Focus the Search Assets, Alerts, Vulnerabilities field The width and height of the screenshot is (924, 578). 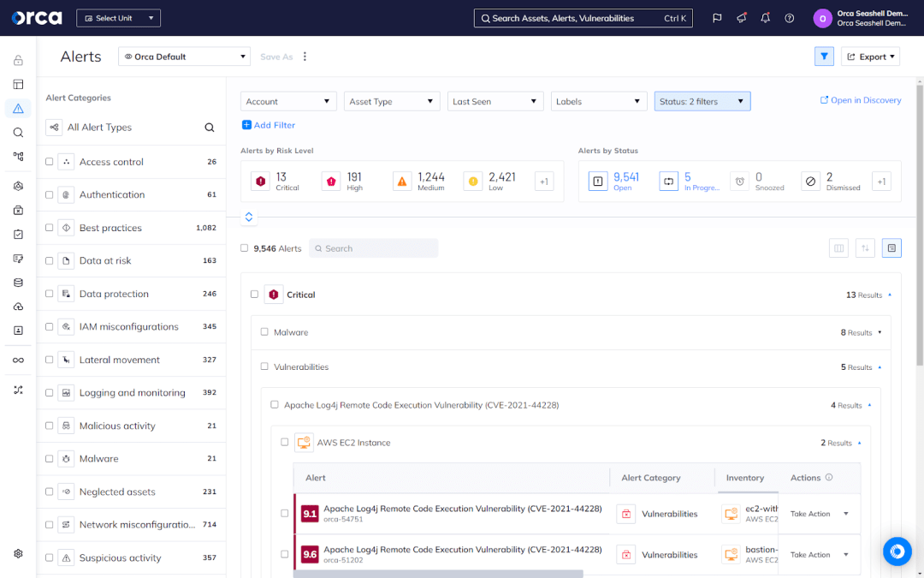[x=583, y=18]
